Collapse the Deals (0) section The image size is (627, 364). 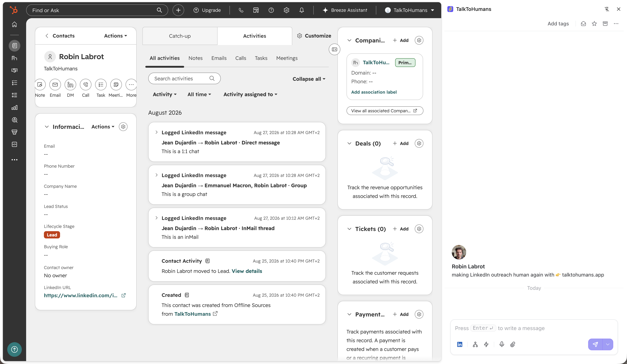(349, 144)
